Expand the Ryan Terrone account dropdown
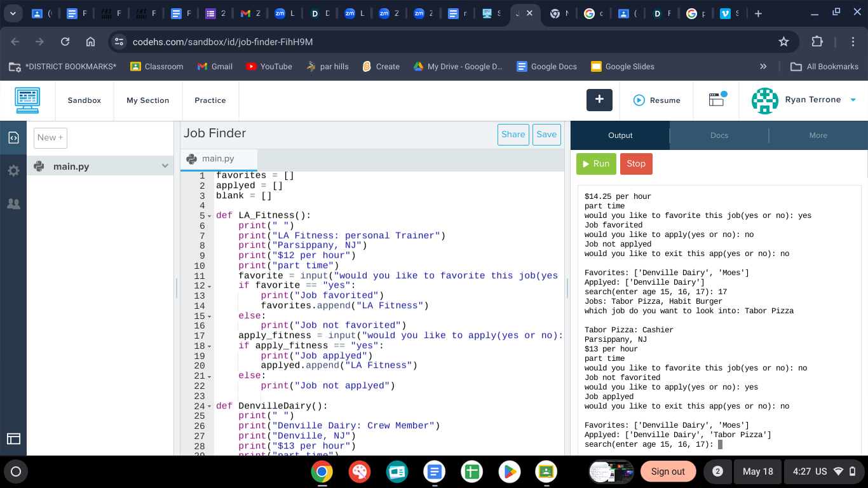Image resolution: width=868 pixels, height=488 pixels. tap(853, 100)
